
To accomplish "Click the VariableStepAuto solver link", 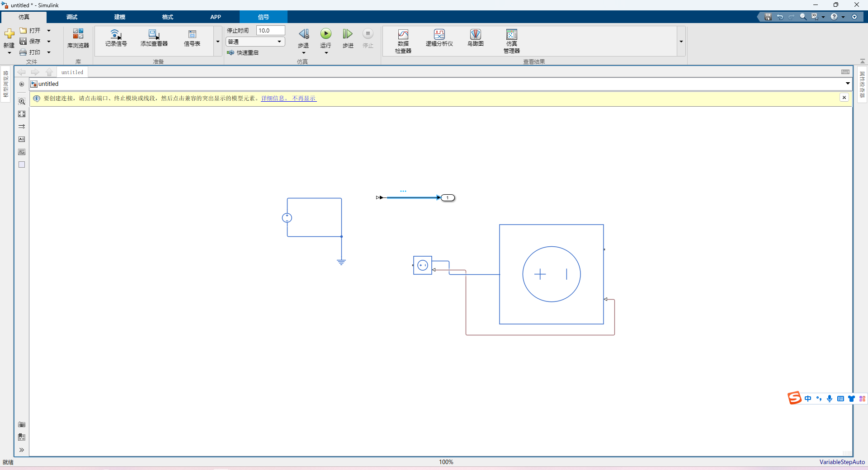I will point(842,462).
